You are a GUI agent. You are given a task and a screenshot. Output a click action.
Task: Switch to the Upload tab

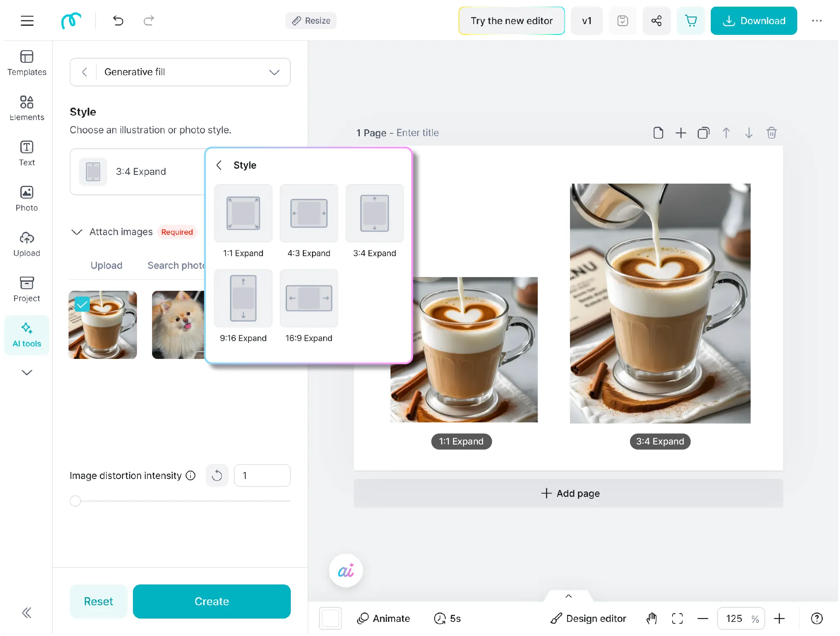click(106, 265)
